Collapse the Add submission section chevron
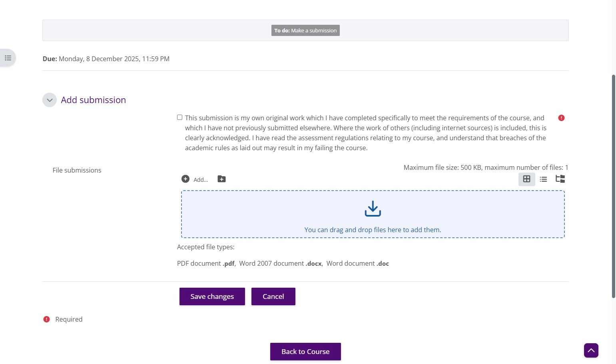Screen dimensions: 616x364 point(50,100)
